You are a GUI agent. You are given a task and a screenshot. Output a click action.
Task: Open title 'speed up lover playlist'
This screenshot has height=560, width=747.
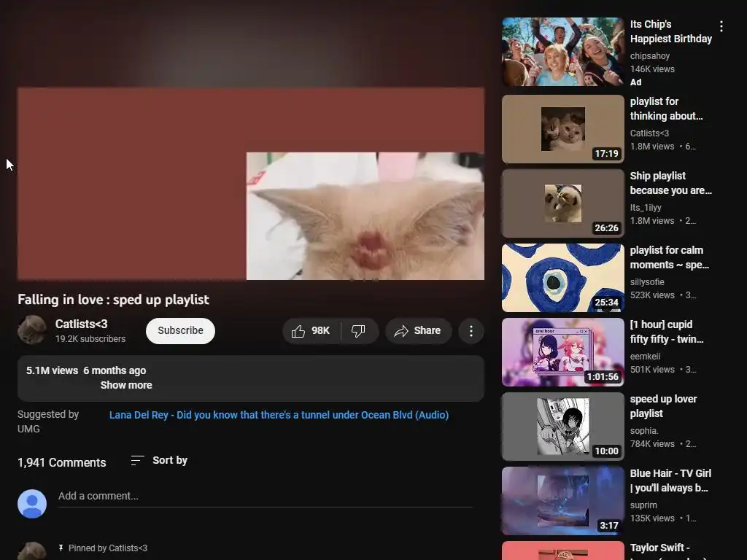click(x=663, y=406)
